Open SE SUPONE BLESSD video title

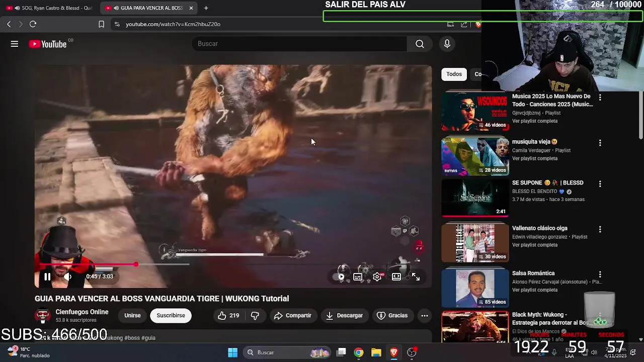(547, 183)
